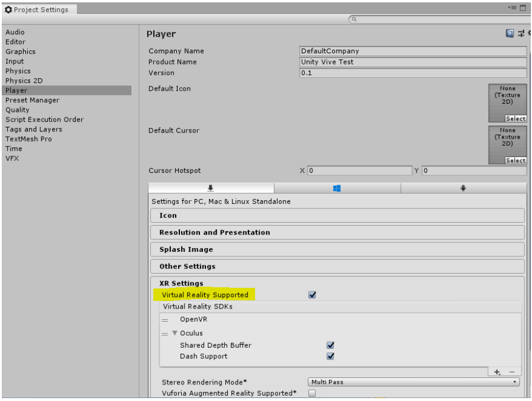
Task: Open the Quality settings category
Action: (17, 110)
